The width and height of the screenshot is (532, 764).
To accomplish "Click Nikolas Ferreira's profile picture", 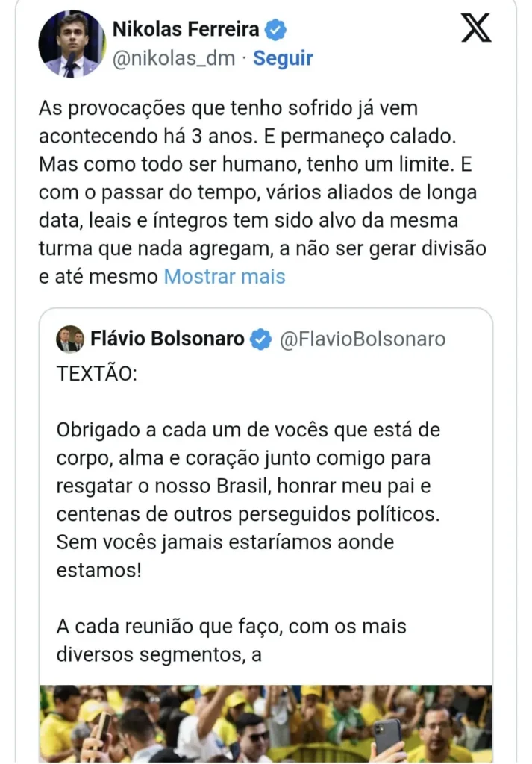I will (72, 43).
